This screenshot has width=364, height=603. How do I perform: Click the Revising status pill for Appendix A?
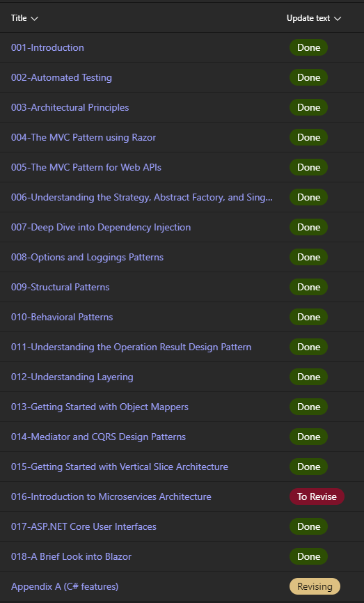tap(315, 587)
